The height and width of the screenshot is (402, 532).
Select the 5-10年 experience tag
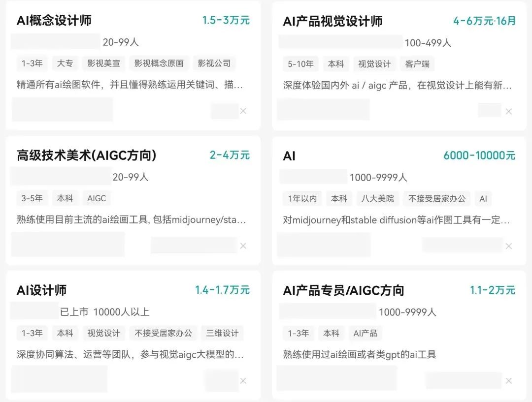click(x=299, y=64)
